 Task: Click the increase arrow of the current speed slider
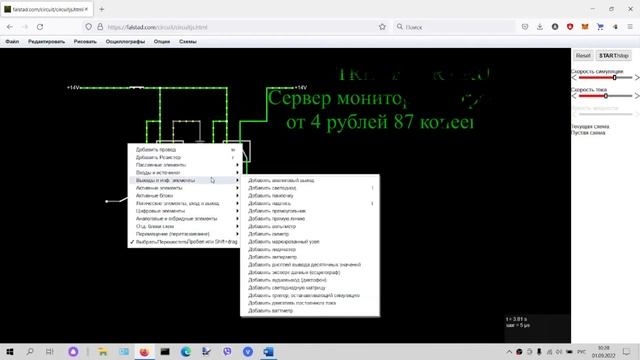637,96
